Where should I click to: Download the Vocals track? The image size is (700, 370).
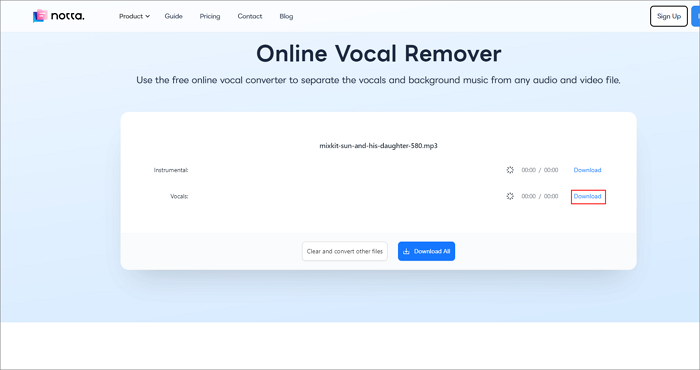point(587,196)
